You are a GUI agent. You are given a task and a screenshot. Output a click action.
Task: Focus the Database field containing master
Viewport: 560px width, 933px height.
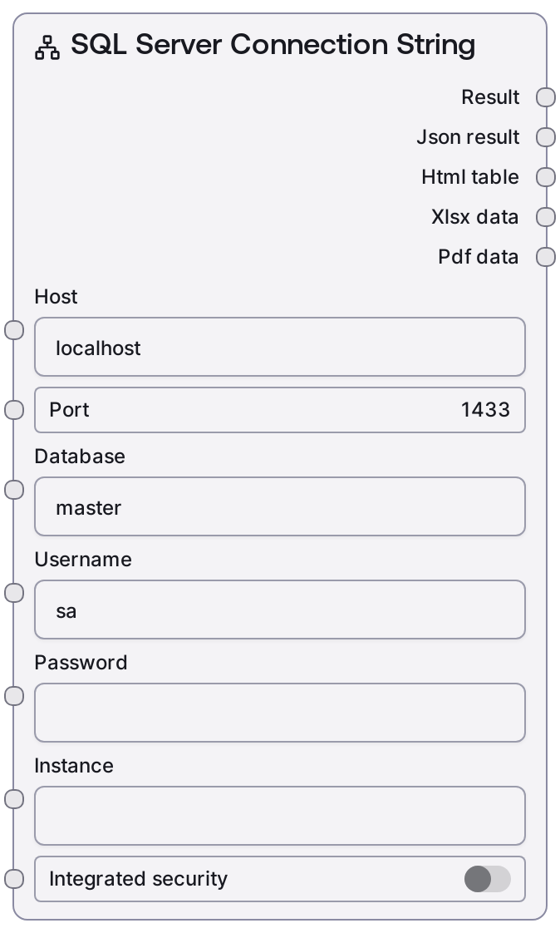(x=280, y=507)
